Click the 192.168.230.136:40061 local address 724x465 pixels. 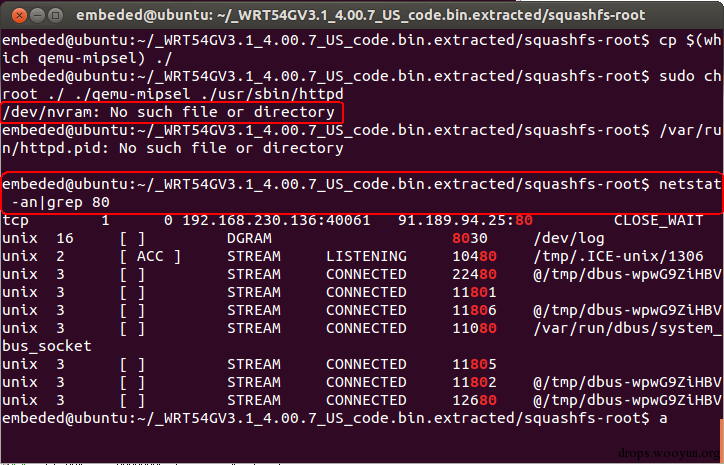276,220
